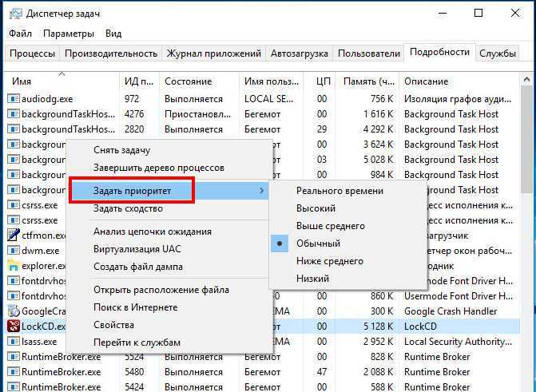
Task: Click the LOCAL SE... user cell
Action: click(268, 99)
